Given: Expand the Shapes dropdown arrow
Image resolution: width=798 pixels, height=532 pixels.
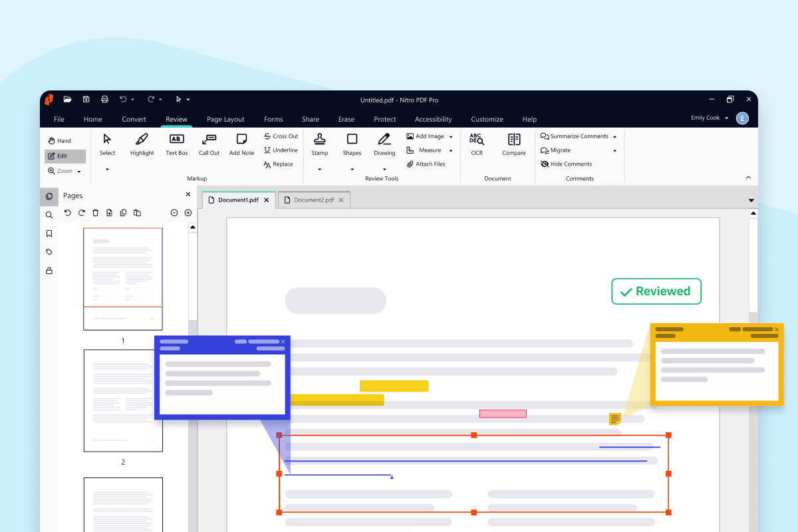Looking at the screenshot, I should pos(352,169).
